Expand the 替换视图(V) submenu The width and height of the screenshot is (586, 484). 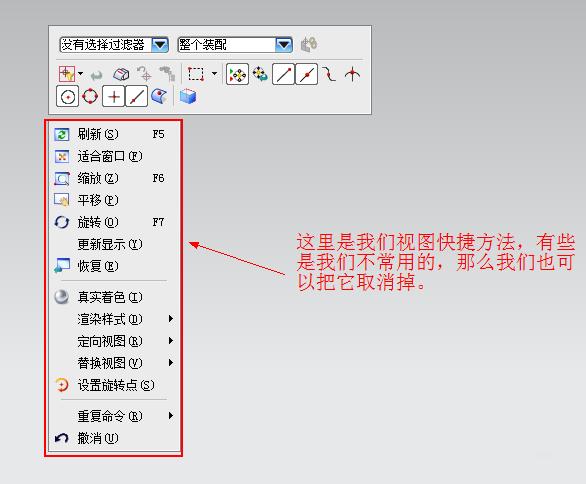coord(113,363)
